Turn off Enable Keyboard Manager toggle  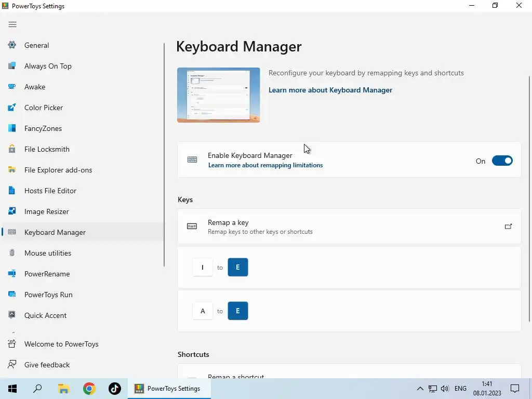click(502, 161)
